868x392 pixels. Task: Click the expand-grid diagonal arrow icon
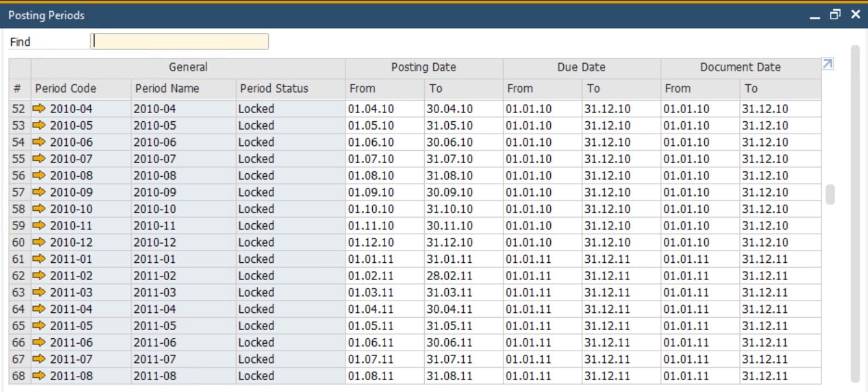[827, 64]
